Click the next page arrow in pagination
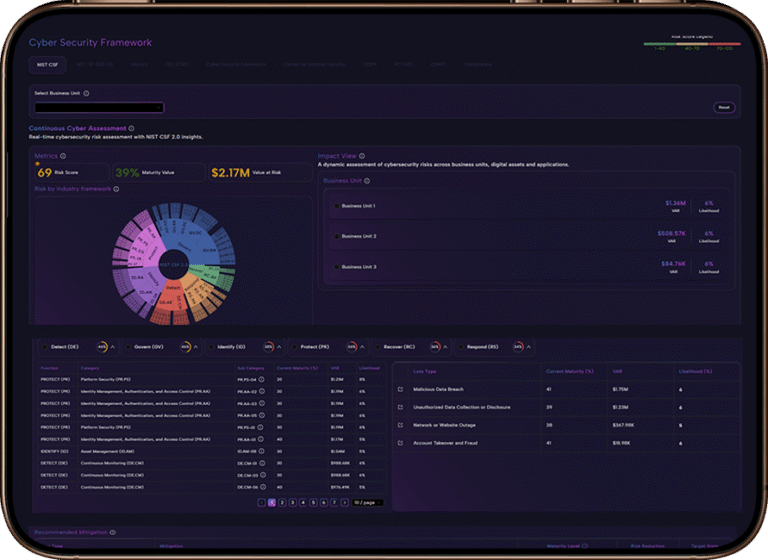768x560 pixels. point(345,502)
